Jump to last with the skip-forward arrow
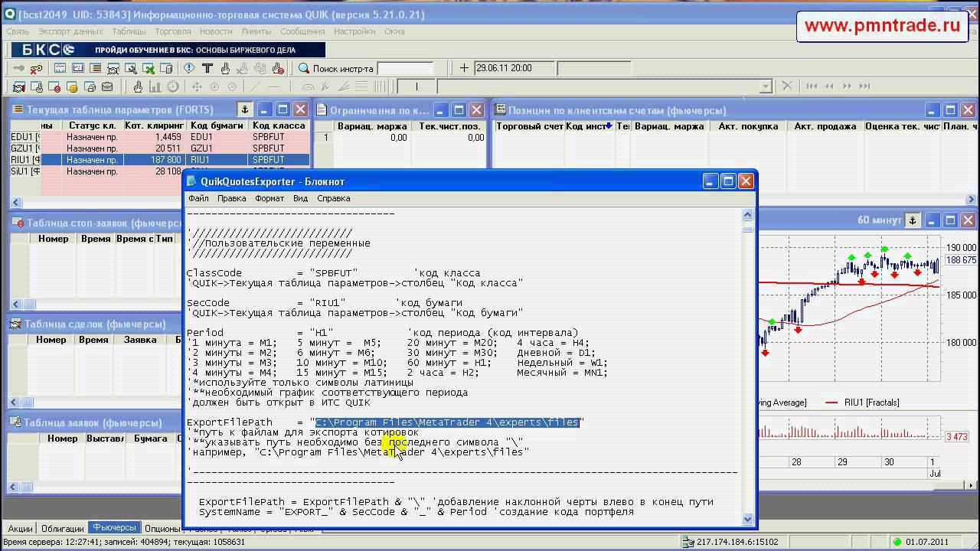This screenshot has height=551, width=980. 863,86
